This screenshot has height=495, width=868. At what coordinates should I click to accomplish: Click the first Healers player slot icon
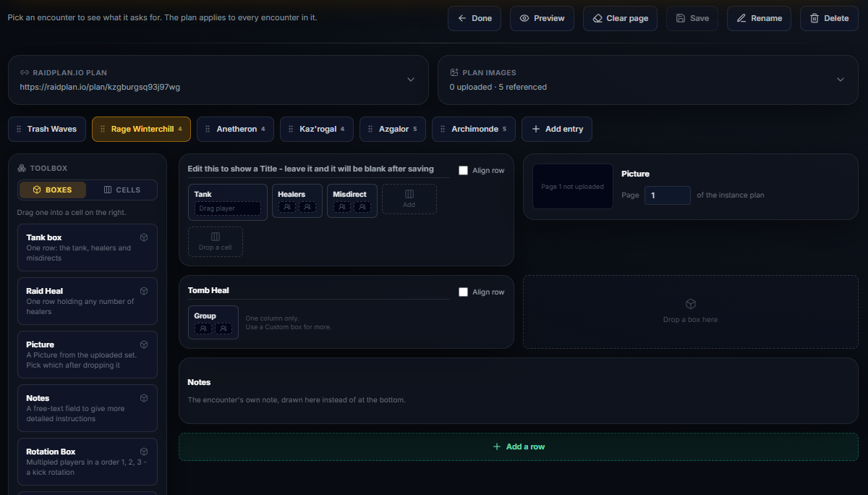coord(287,207)
